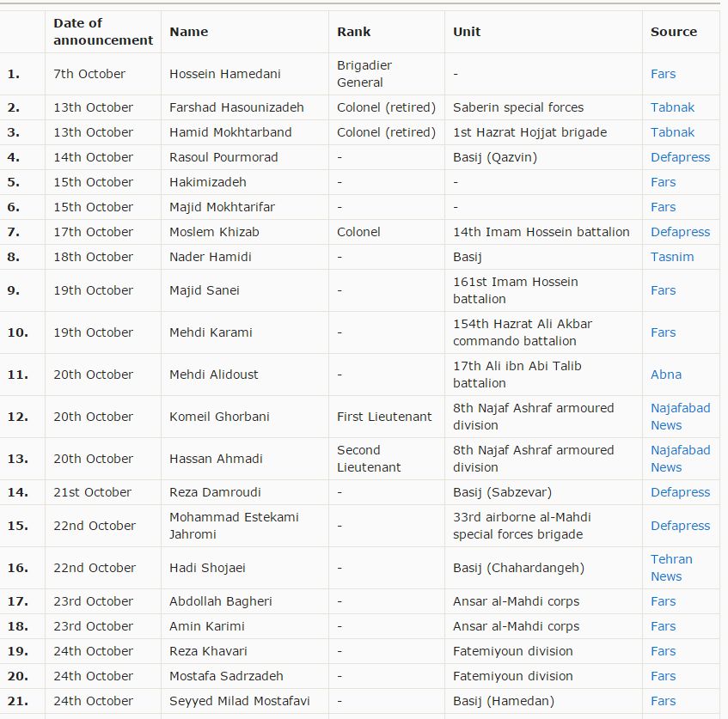Follow Defapress link for Rasoul Pourmorad
728x719 pixels.
(x=680, y=157)
